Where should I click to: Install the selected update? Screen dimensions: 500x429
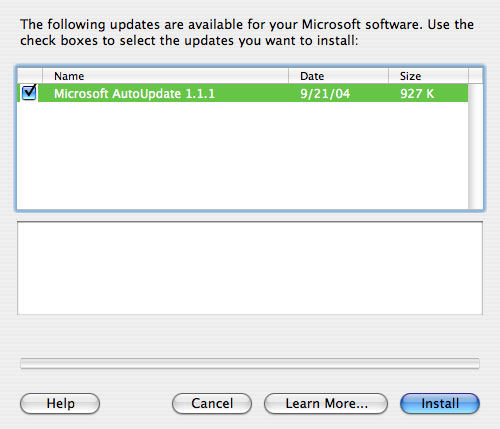[440, 403]
